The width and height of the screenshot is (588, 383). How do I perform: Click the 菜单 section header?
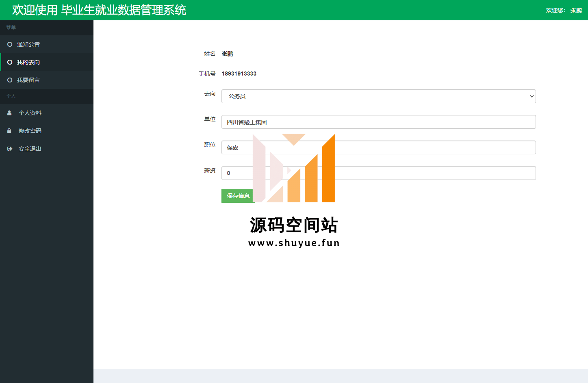[x=11, y=28]
